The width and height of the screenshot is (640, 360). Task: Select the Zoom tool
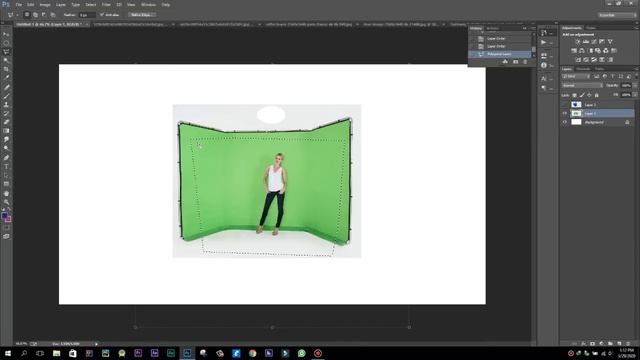(6, 202)
